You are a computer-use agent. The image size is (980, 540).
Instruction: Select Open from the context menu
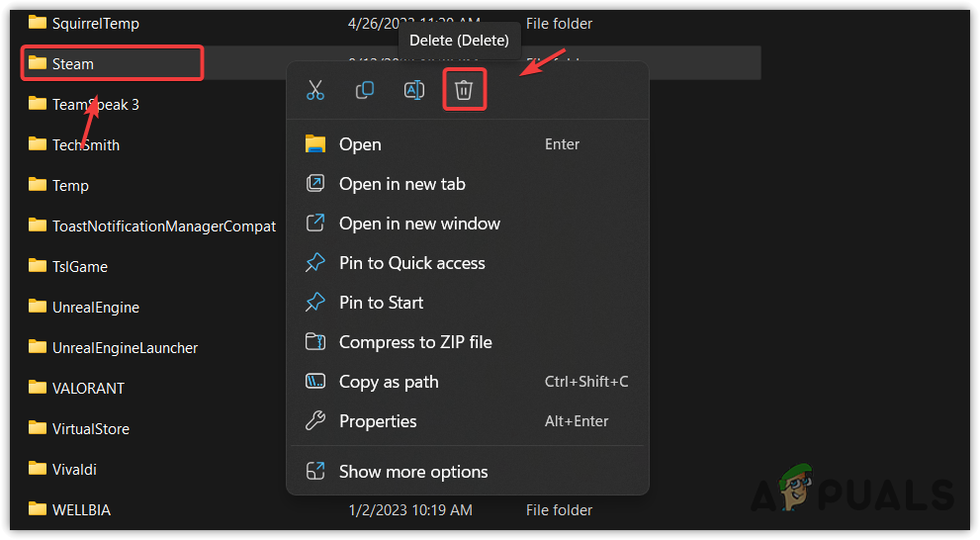[360, 144]
